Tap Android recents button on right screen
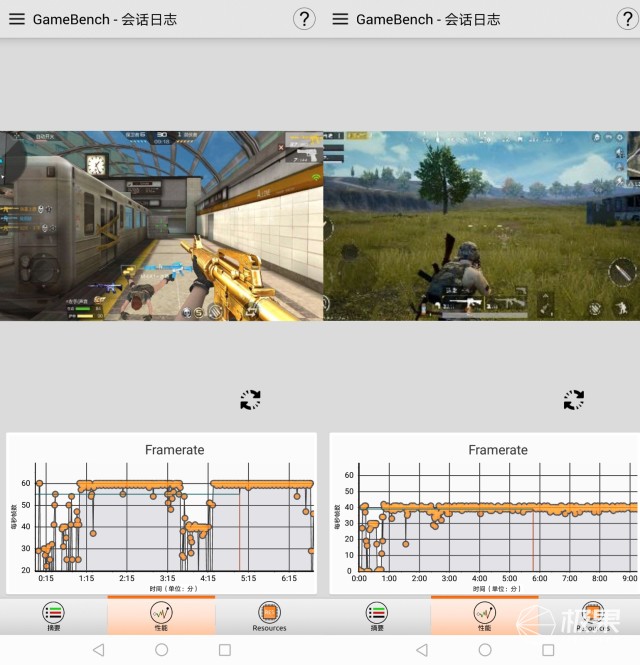The width and height of the screenshot is (640, 665). 548,650
